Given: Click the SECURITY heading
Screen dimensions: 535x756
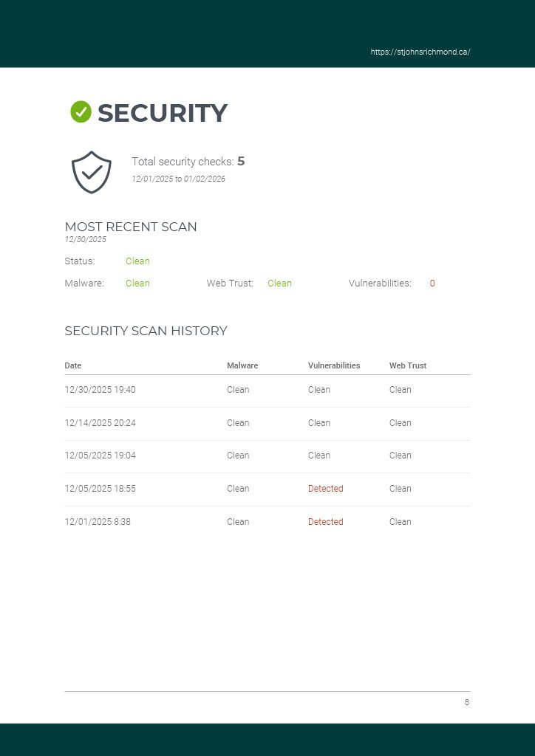Looking at the screenshot, I should tap(162, 113).
